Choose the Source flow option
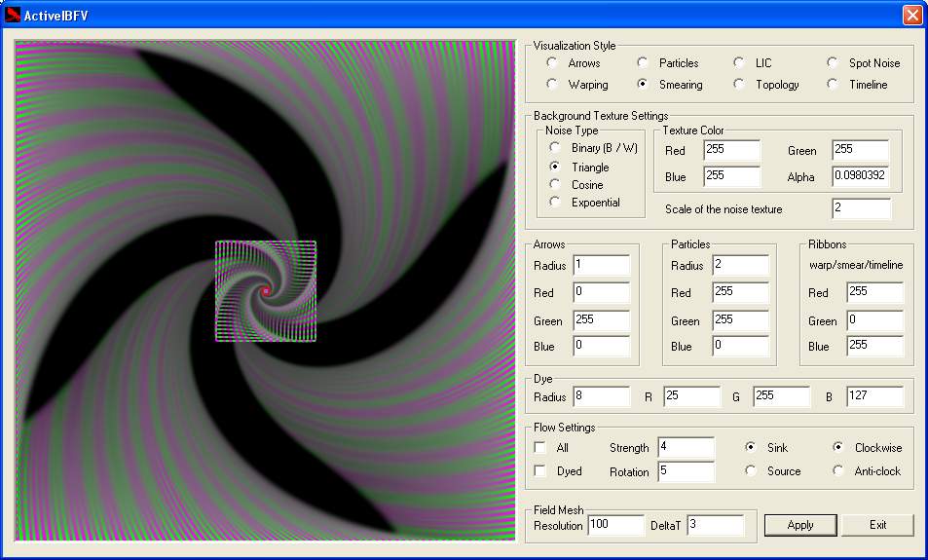This screenshot has width=928, height=560. [751, 471]
